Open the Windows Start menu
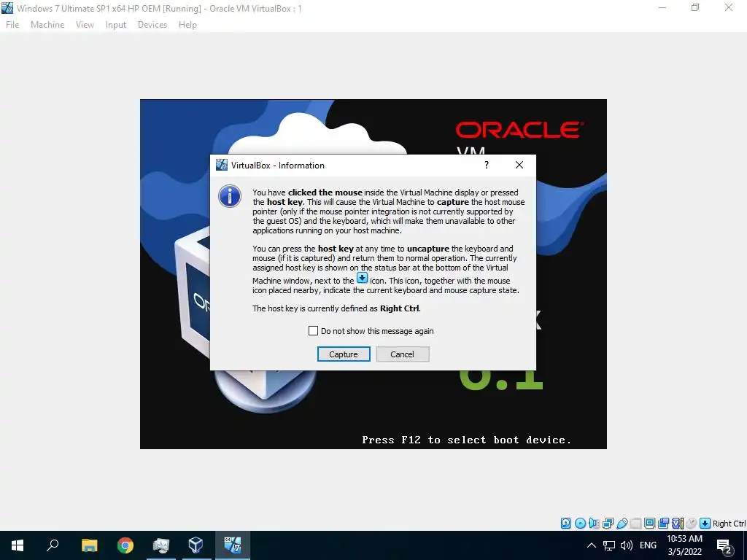 pos(18,545)
